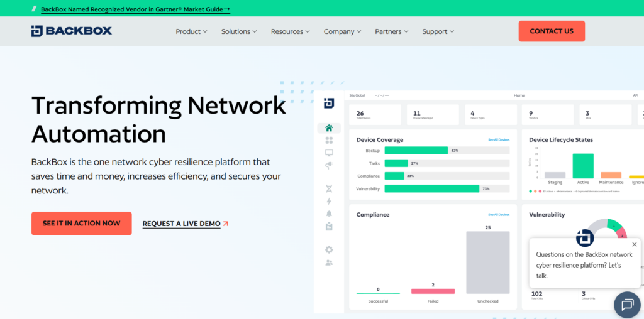Image resolution: width=644 pixels, height=319 pixels.
Task: Click the Failed compliance bar
Action: [x=433, y=291]
